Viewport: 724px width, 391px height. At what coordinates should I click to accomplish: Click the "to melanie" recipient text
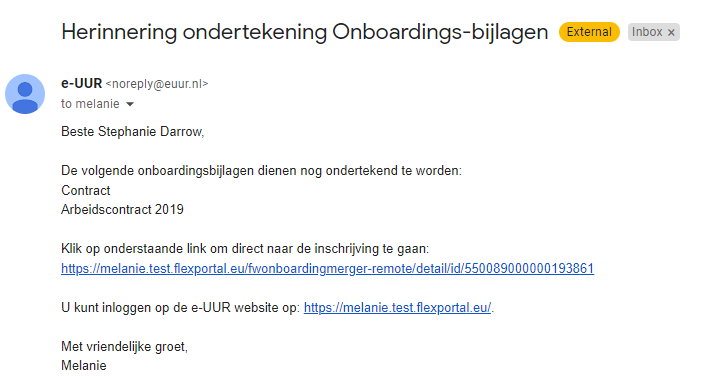click(90, 104)
